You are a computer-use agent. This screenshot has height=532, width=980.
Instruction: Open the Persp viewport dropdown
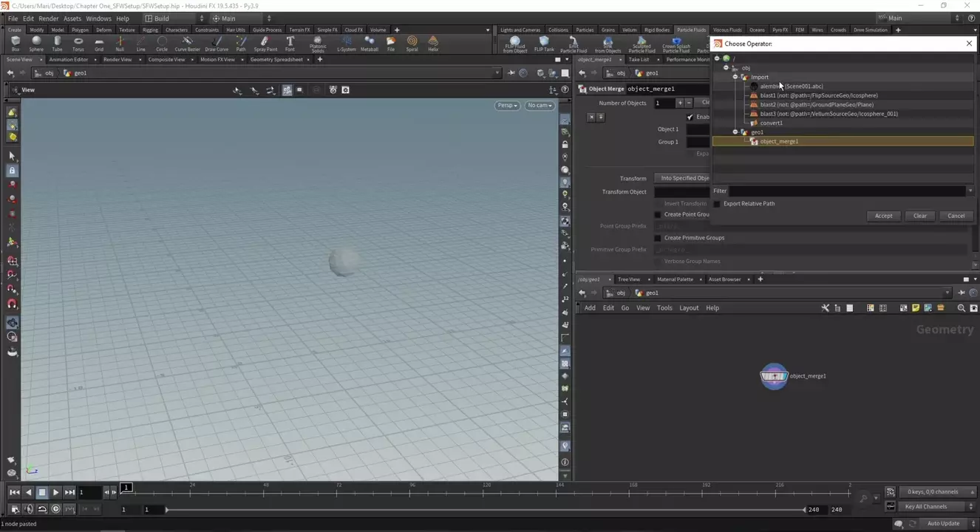[507, 106]
